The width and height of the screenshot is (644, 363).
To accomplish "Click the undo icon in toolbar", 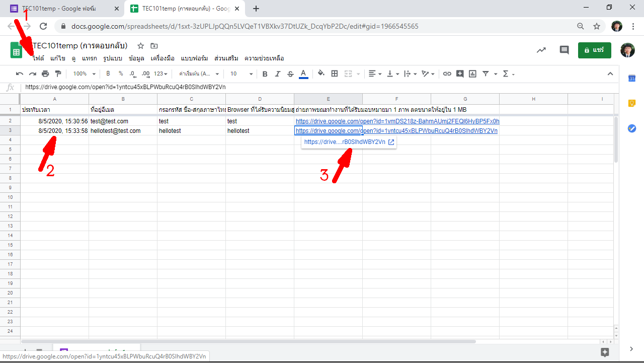I will click(20, 74).
